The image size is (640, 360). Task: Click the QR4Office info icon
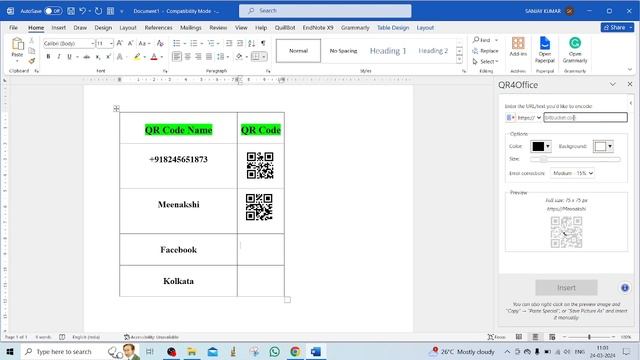tap(624, 288)
